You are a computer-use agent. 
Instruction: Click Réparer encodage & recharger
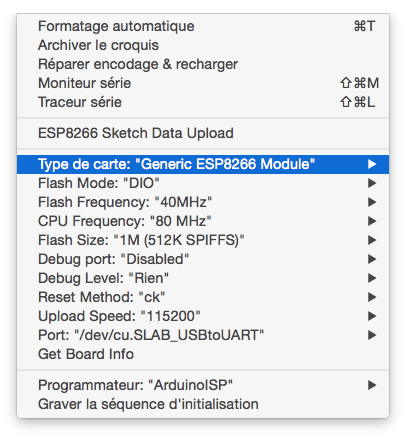pos(203,64)
